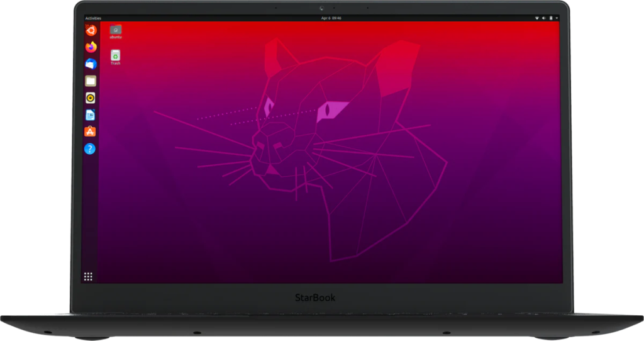The height and width of the screenshot is (341, 644).
Task: Open the Ubuntu installer dock icon
Action: (x=91, y=30)
